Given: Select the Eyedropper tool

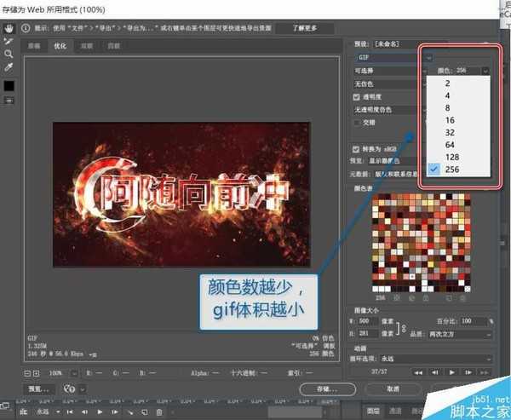Looking at the screenshot, I should pos(10,66).
